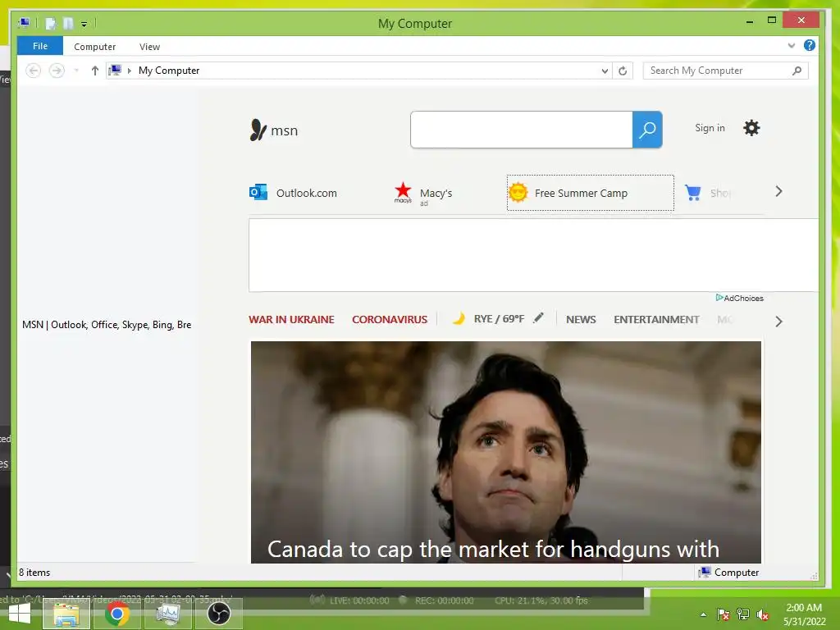The height and width of the screenshot is (630, 840).
Task: Open OBS Studio from the taskbar
Action: 218,614
